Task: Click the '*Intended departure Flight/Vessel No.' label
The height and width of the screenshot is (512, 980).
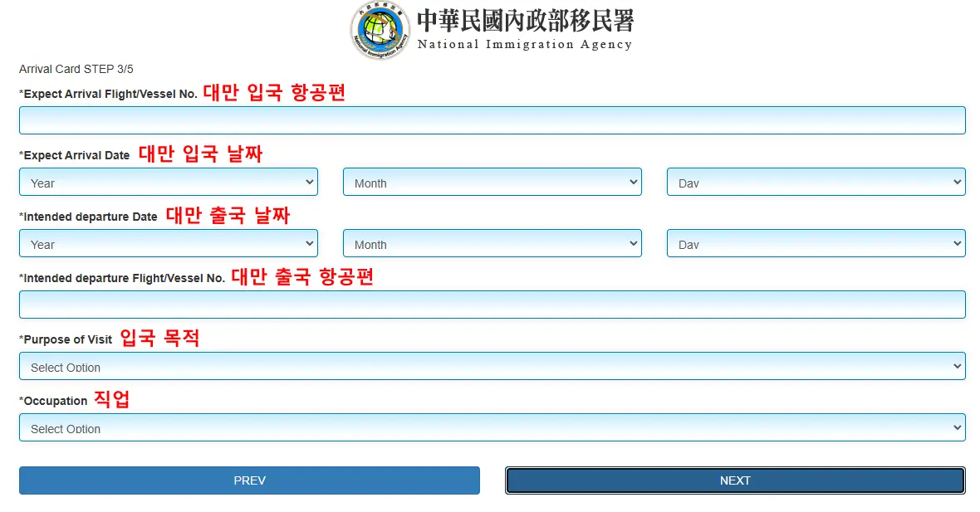Action: pos(122,279)
